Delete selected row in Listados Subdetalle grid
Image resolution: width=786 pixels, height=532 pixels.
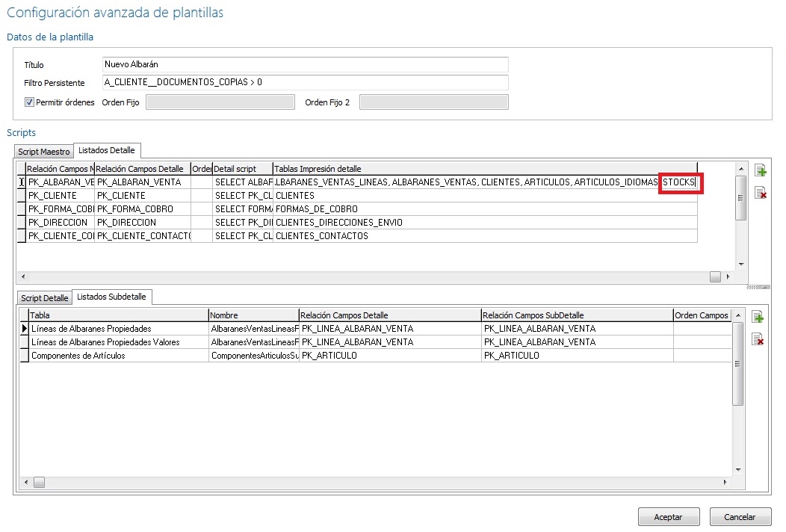[758, 339]
